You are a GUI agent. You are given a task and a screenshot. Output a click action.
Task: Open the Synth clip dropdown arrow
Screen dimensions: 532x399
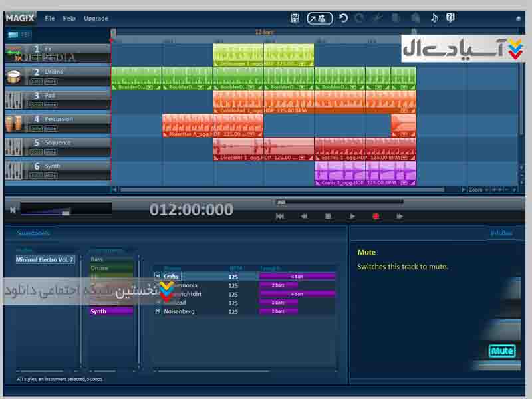(404, 182)
